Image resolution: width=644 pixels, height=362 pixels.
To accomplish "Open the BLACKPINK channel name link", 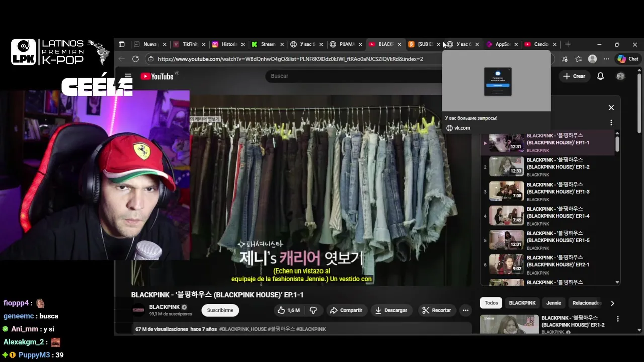I will (165, 307).
